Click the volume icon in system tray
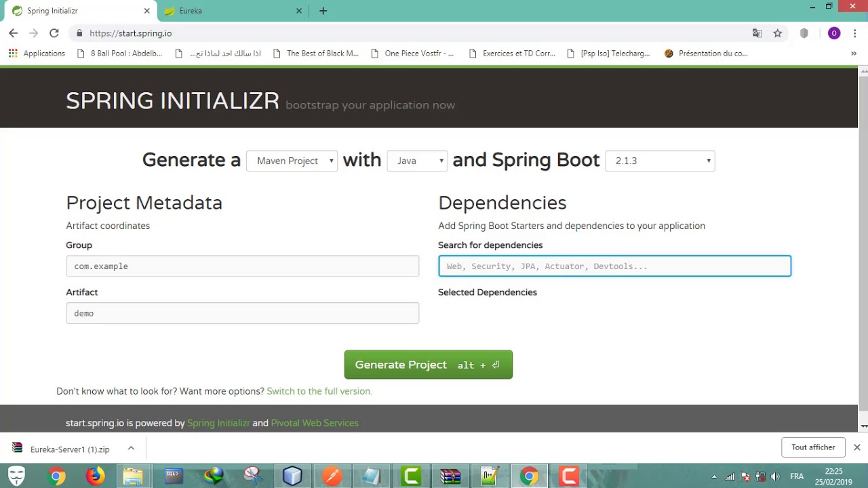 click(775, 476)
